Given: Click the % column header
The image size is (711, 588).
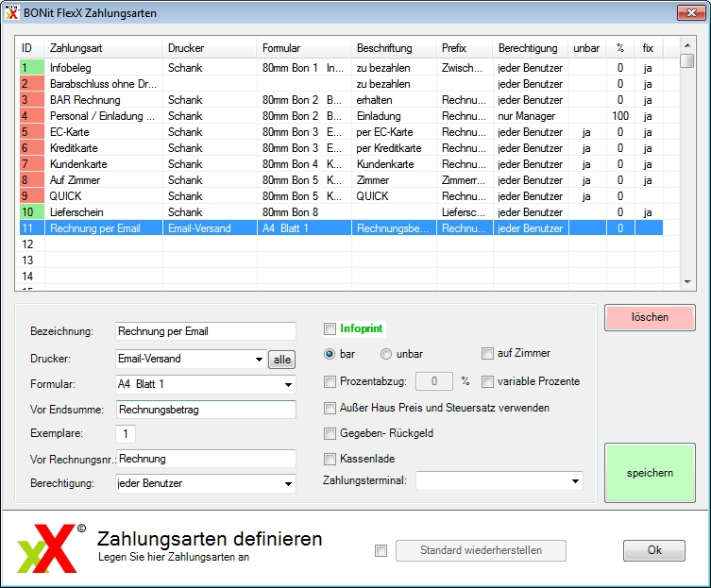Looking at the screenshot, I should coord(620,48).
